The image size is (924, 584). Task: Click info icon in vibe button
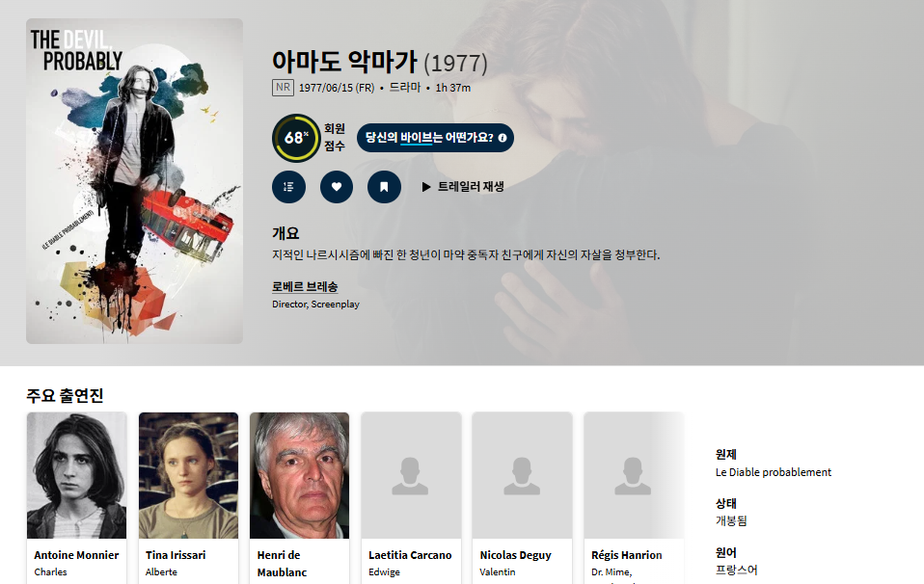pos(503,138)
